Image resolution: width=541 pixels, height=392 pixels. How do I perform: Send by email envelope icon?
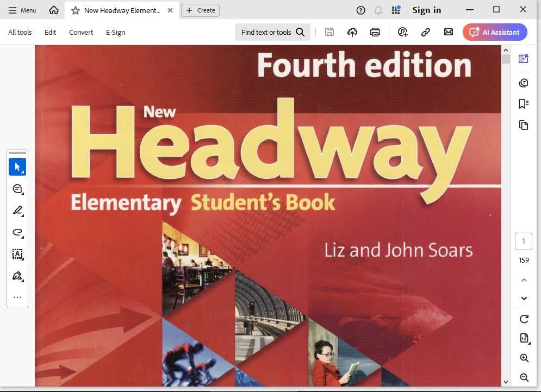point(448,32)
